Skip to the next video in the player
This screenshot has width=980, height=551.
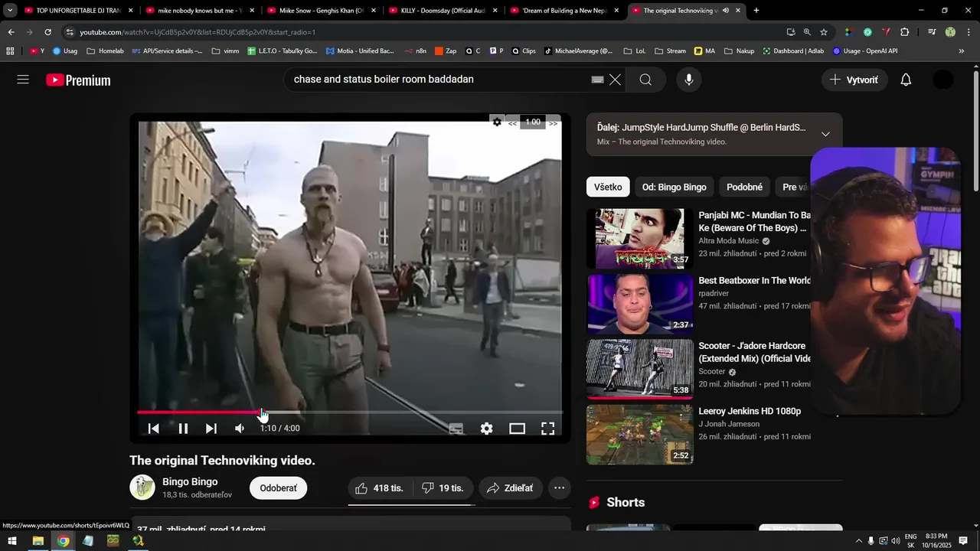click(x=211, y=429)
